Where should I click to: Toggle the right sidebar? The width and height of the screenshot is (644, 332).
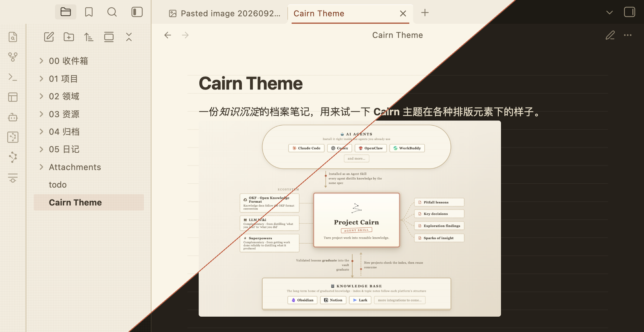tap(630, 12)
